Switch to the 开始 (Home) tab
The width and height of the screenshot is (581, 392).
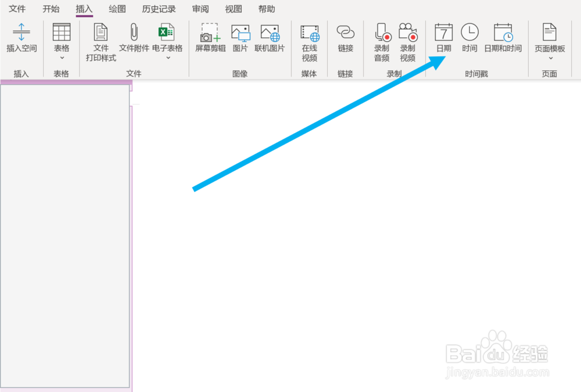click(51, 9)
